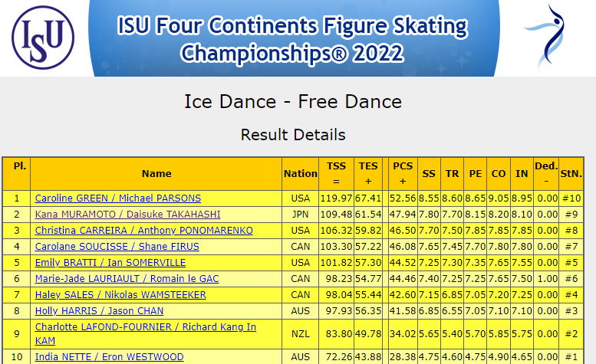Open Marie-Jade LAURIAULT / Romain le GAC link

pos(127,279)
